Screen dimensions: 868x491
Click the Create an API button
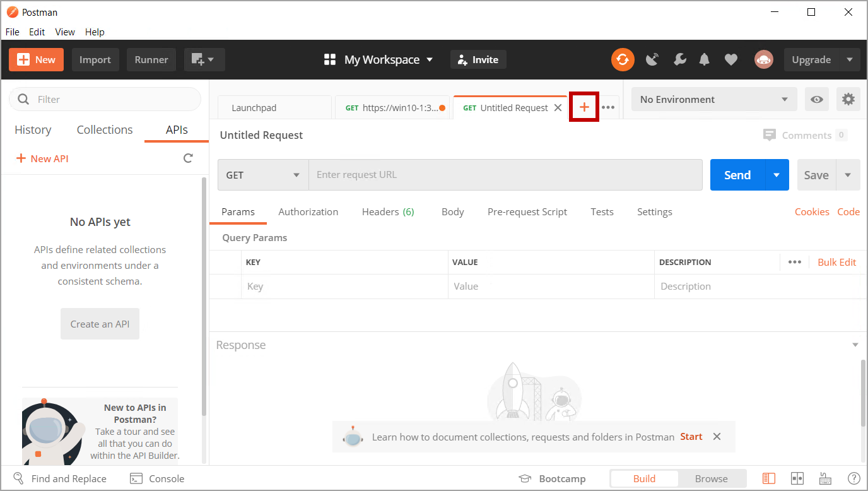click(100, 324)
